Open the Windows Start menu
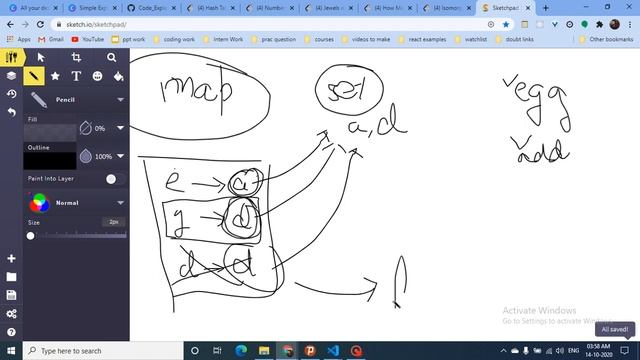The image size is (640, 360). pyautogui.click(x=11, y=351)
